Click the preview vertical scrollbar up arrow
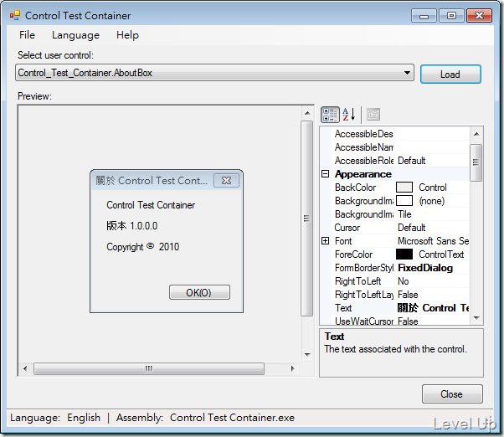 (307, 113)
